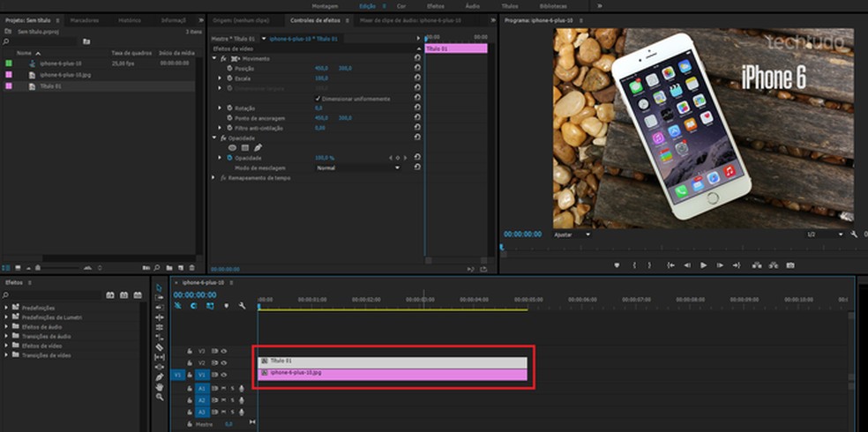868x432 pixels.
Task: Pick the Hand tool
Action: tap(160, 387)
